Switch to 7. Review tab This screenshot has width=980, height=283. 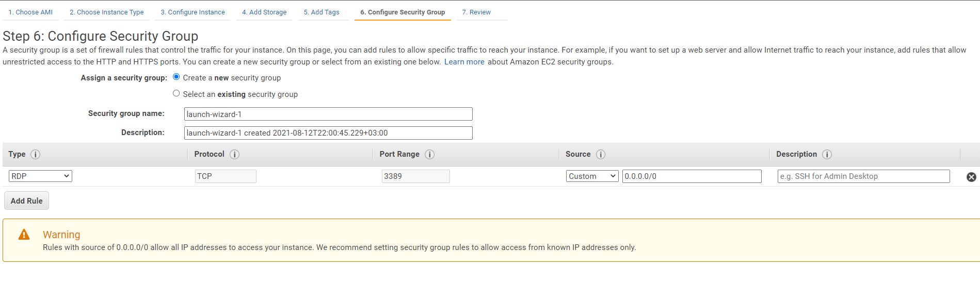tap(476, 12)
